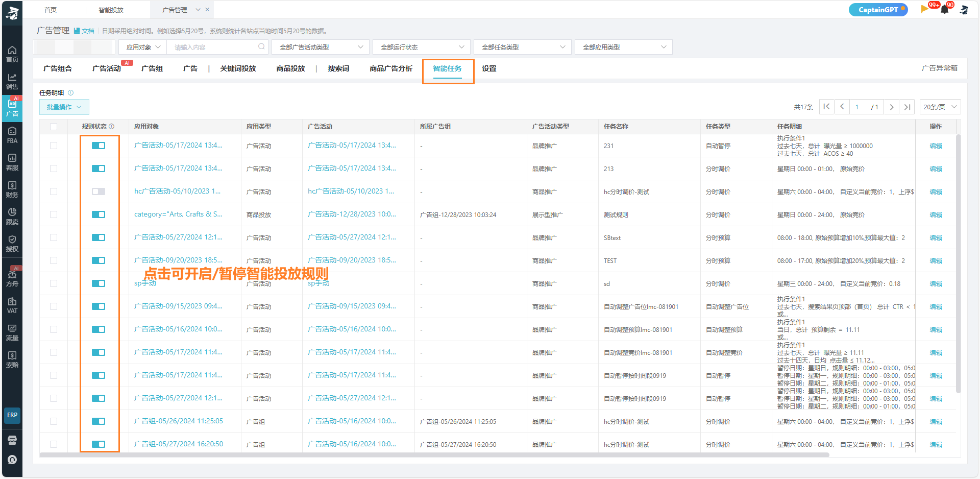Click the orange 99+ message flag icon
The height and width of the screenshot is (479, 980).
pos(925,9)
